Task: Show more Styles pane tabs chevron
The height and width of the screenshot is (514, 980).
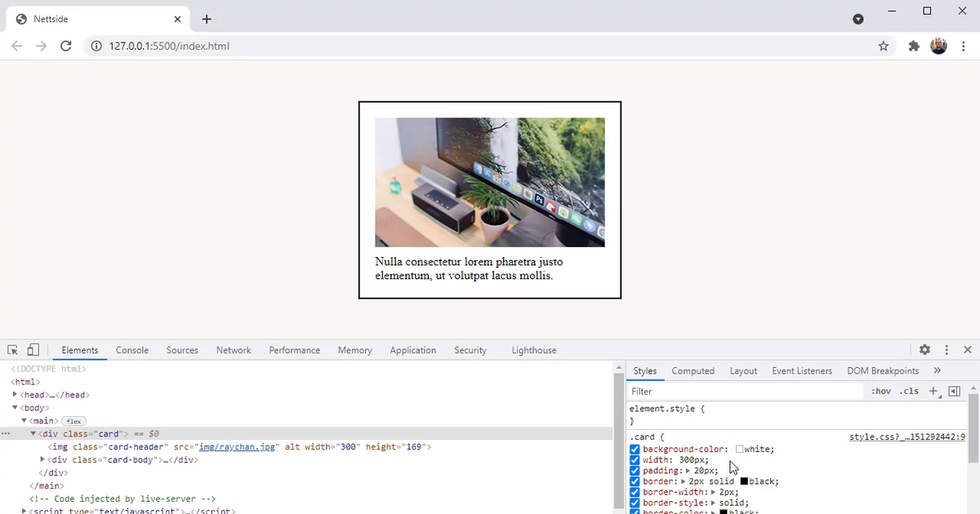Action: point(938,370)
